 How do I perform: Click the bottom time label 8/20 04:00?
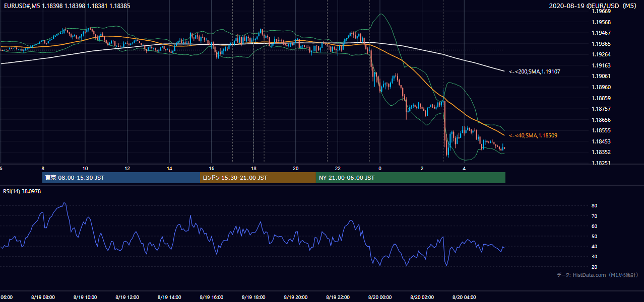(x=464, y=297)
